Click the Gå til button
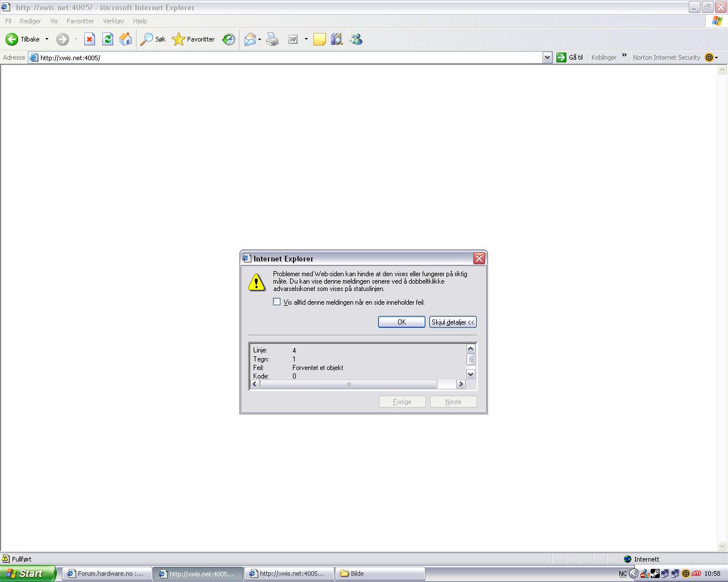 (570, 57)
